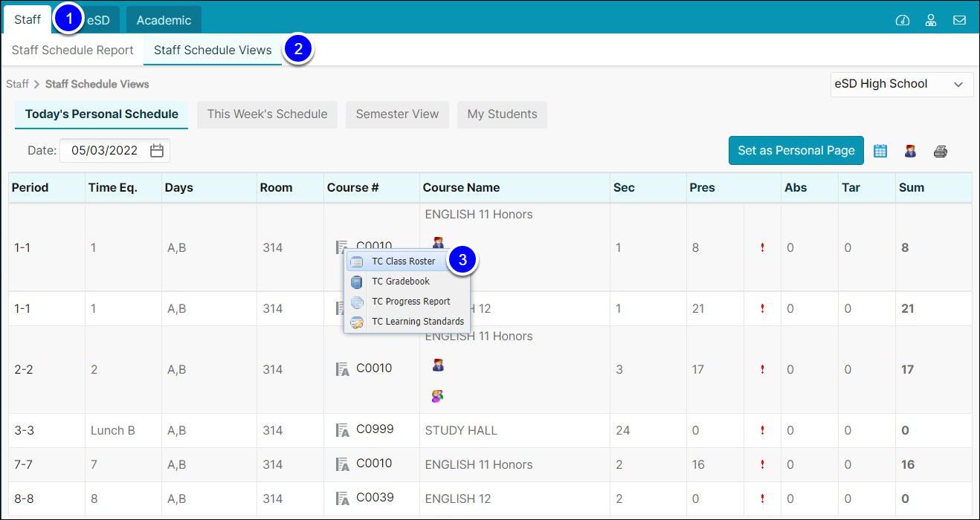Open the dashboard speedometer icon in top bar
This screenshot has height=520, width=980.
click(x=902, y=20)
